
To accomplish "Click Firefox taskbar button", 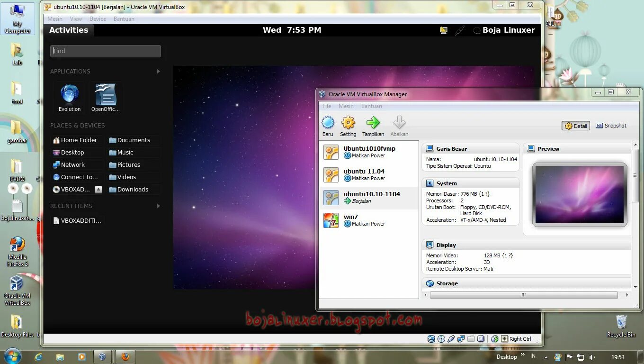I will pyautogui.click(x=125, y=357).
